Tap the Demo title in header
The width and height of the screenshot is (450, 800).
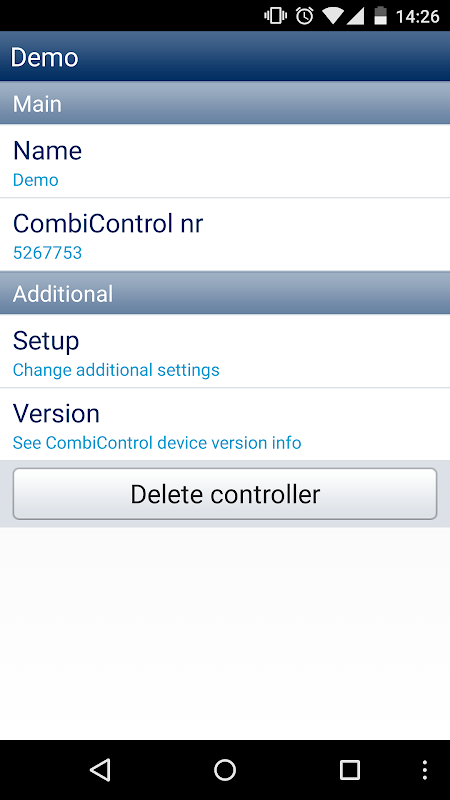tap(44, 57)
